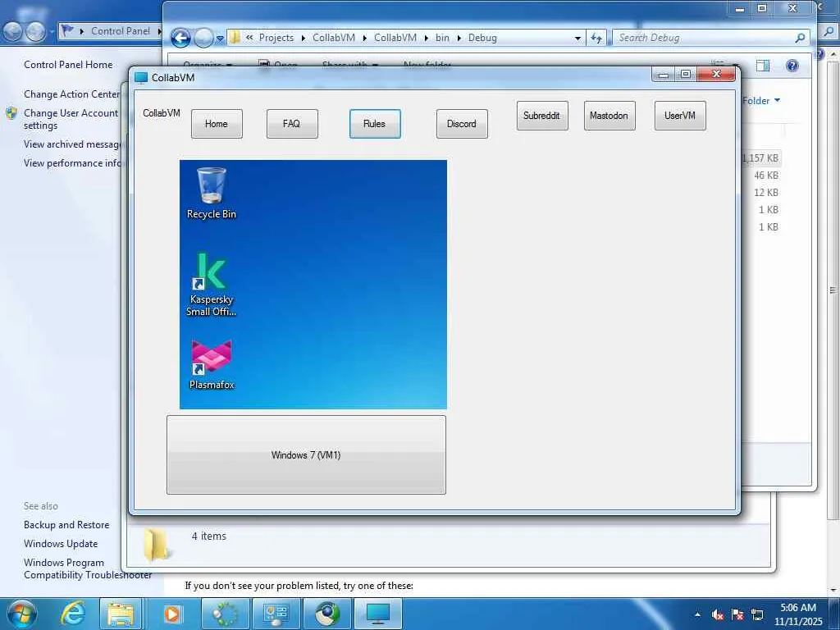Open Change User Account Control settings link
The image size is (840, 630).
point(71,119)
